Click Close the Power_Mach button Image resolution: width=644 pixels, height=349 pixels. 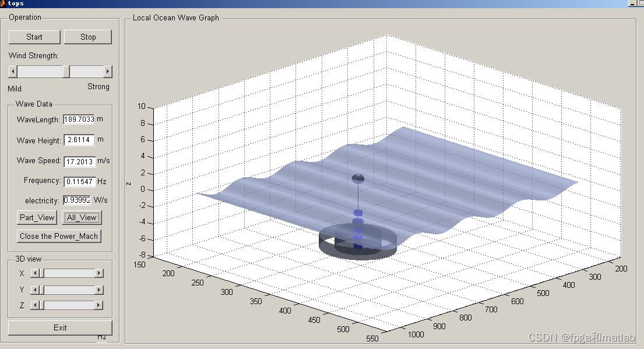coord(59,236)
